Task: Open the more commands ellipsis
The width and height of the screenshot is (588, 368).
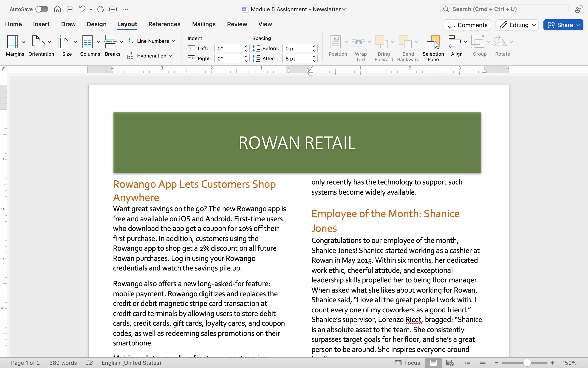Action: (125, 9)
